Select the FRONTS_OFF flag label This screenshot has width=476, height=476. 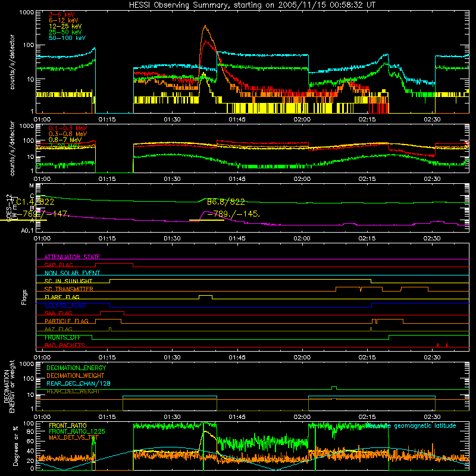(x=62, y=337)
